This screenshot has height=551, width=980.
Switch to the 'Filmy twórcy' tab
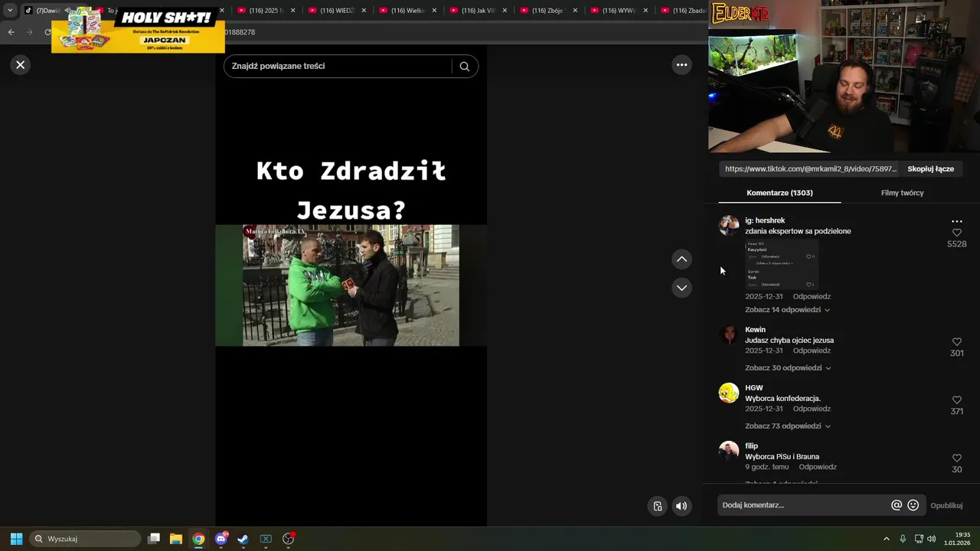[902, 193]
